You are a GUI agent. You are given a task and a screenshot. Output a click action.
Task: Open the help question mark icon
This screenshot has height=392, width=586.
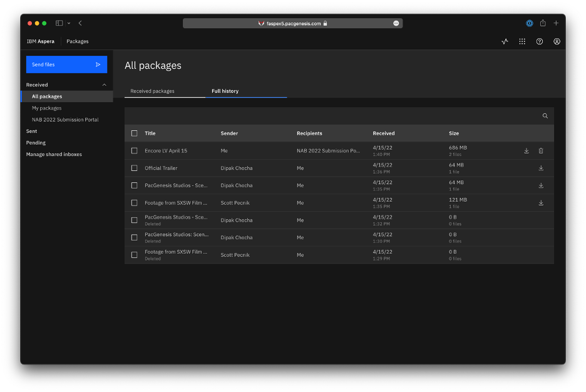[x=539, y=41]
